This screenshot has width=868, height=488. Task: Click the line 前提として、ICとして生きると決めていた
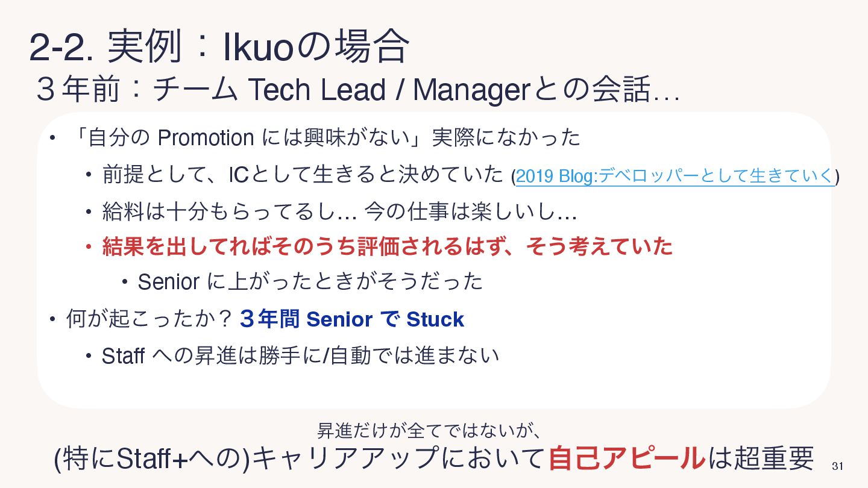click(303, 175)
